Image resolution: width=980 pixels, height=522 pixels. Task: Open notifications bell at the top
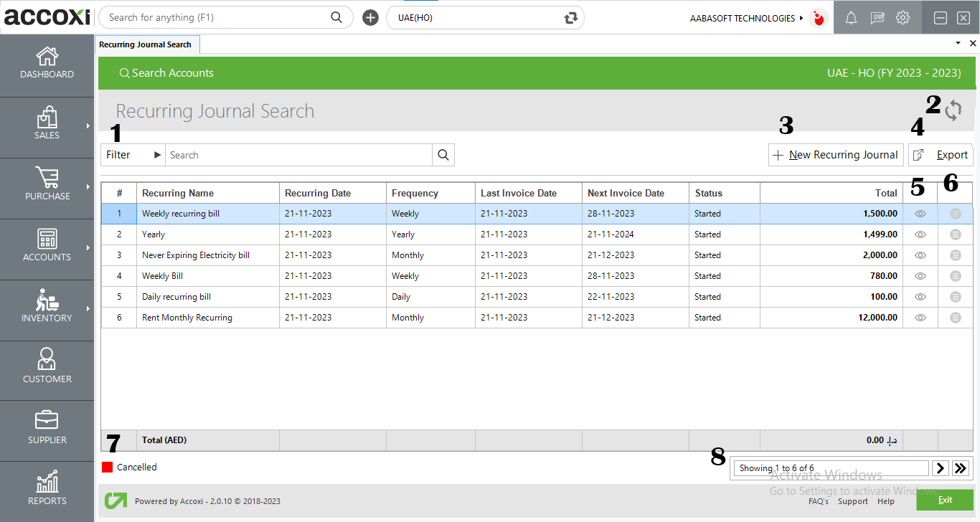[851, 17]
